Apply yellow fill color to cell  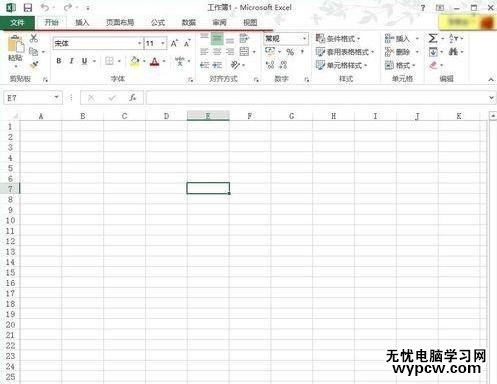coord(135,61)
